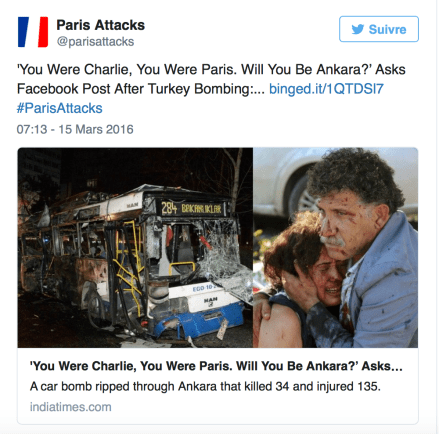Click the 07:13 - 15 Mars 2016 timestamp
The image size is (439, 434).
[75, 129]
